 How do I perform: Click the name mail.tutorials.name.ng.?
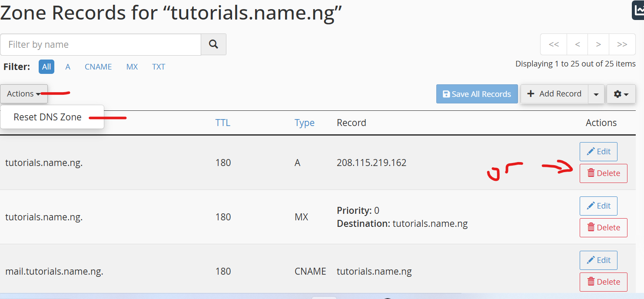54,271
